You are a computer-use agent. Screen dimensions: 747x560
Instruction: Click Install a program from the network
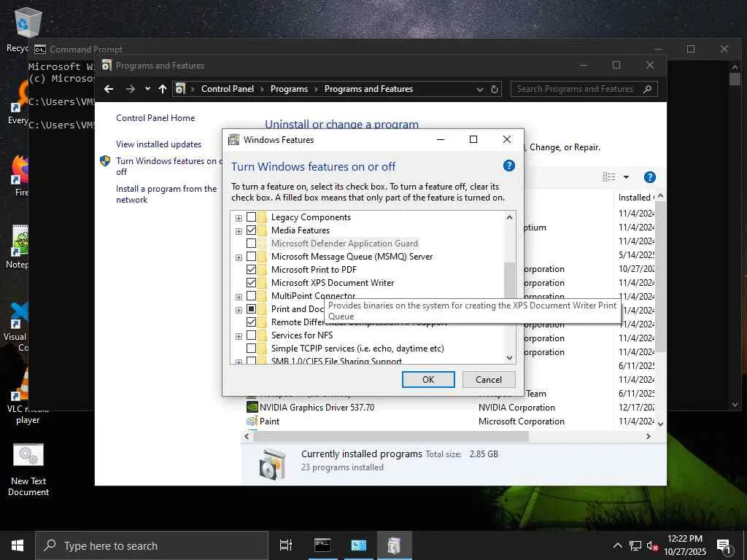[x=166, y=194]
